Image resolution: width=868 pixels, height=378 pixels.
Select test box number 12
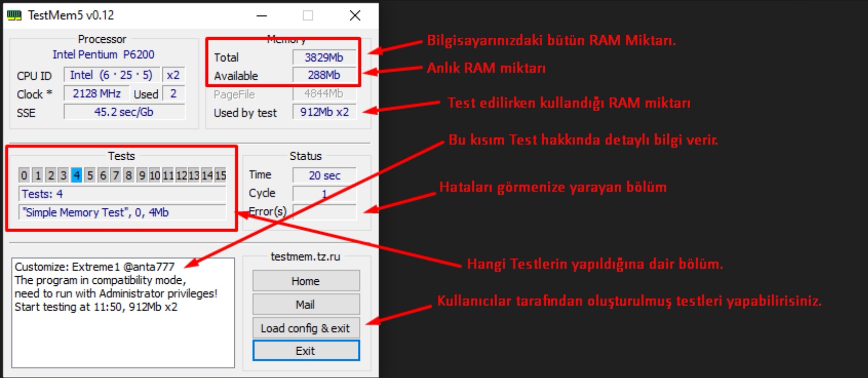point(181,175)
